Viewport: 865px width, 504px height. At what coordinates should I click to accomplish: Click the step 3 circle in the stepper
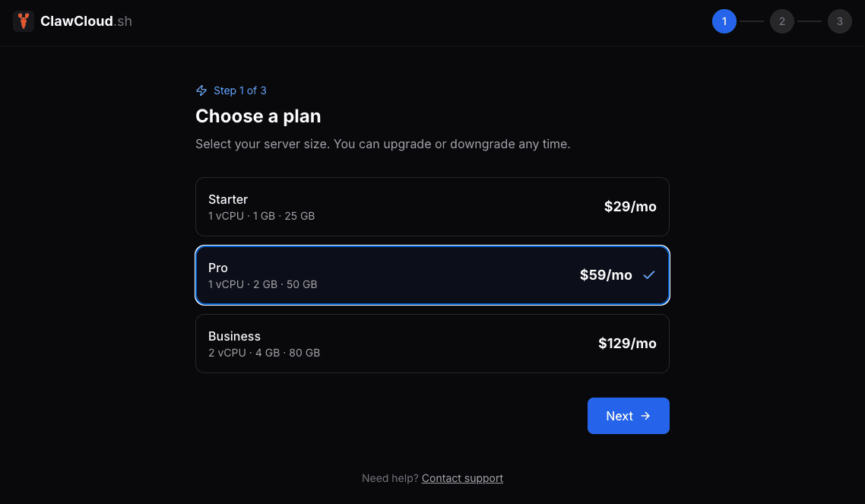click(x=840, y=21)
